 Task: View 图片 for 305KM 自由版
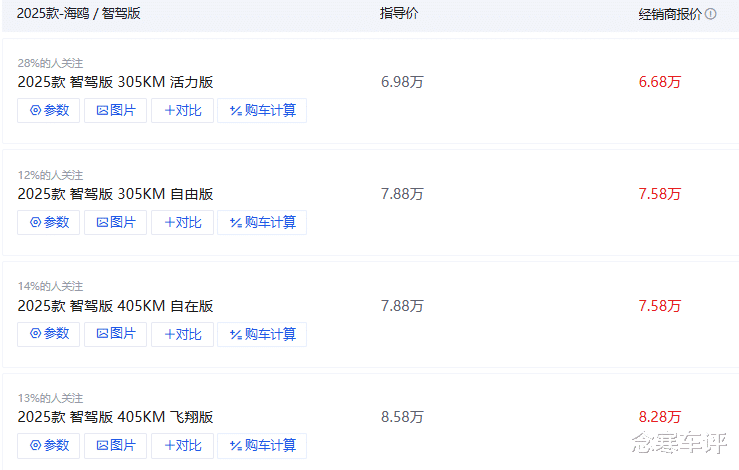[x=115, y=222]
